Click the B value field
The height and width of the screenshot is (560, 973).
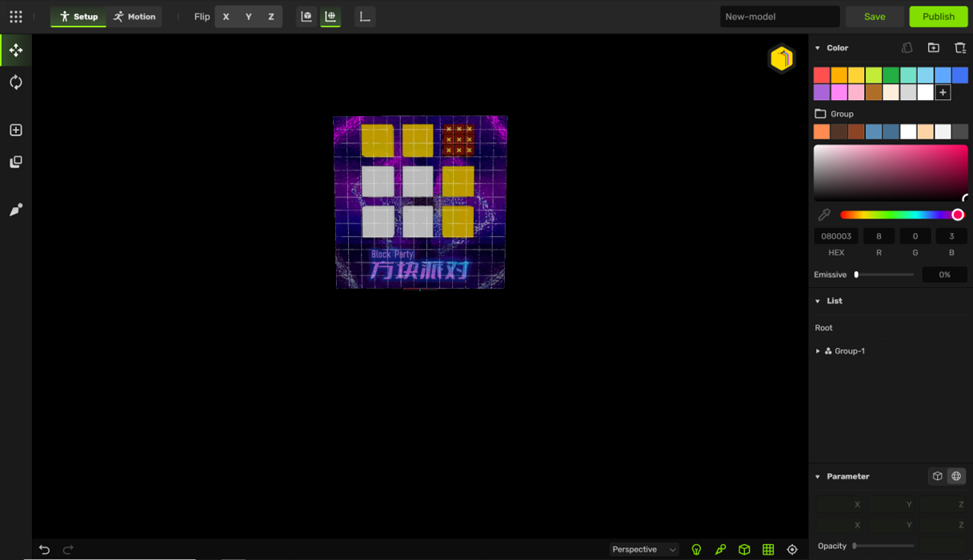pyautogui.click(x=951, y=236)
